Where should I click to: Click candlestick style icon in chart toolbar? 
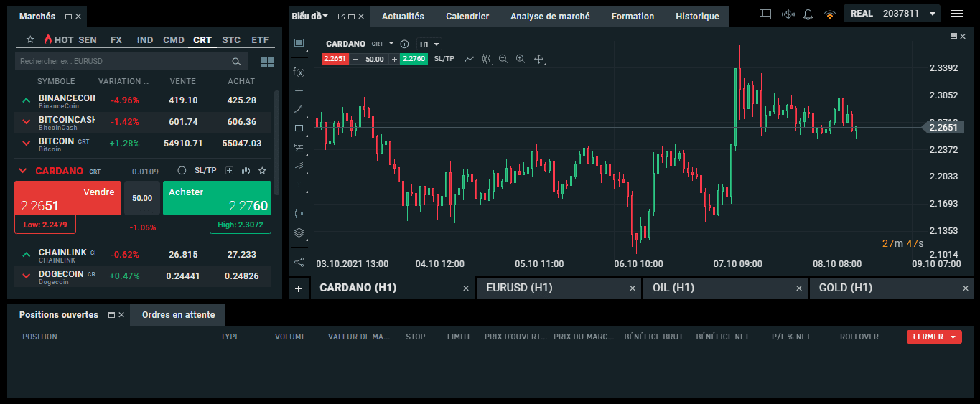click(487, 59)
